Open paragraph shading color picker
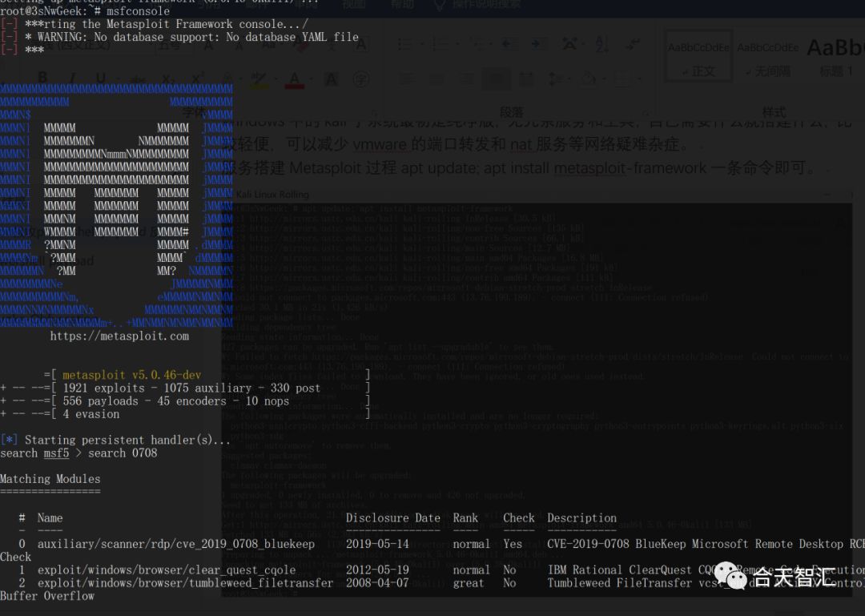This screenshot has width=865, height=616. coord(589,79)
